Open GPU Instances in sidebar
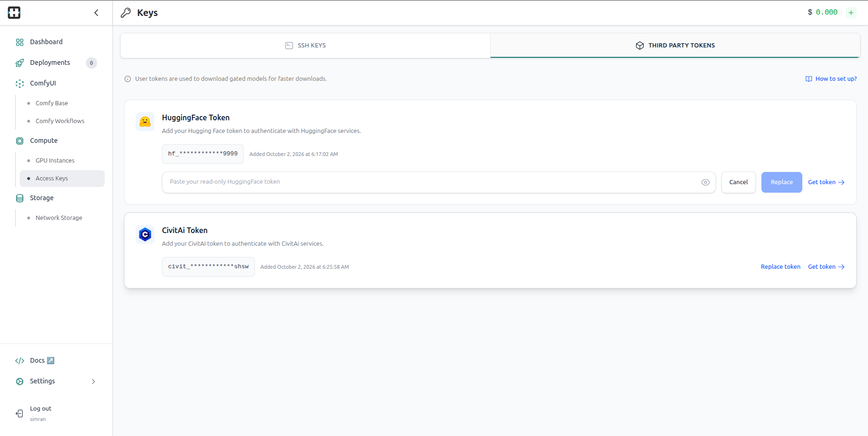 (55, 161)
